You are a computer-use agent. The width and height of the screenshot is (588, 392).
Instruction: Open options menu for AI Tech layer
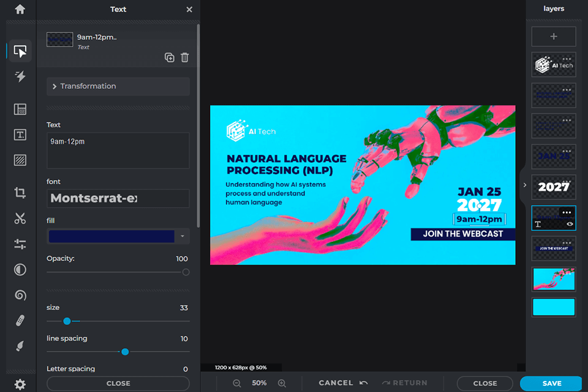click(567, 59)
